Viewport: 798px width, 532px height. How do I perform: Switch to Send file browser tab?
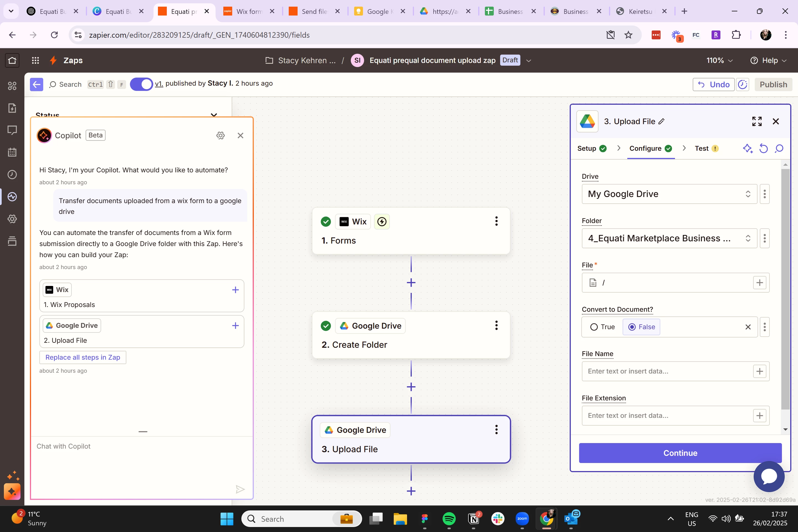coord(314,11)
